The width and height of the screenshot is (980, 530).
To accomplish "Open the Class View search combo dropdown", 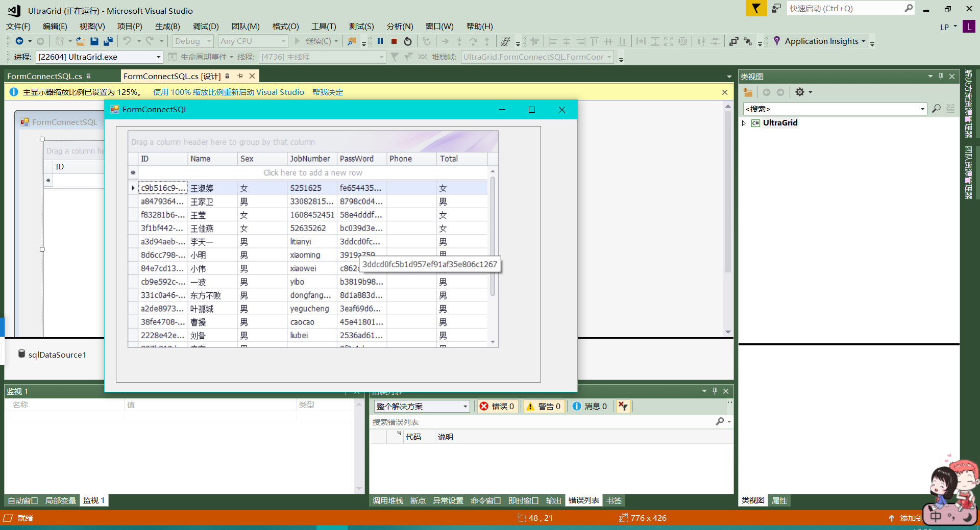I will point(922,109).
